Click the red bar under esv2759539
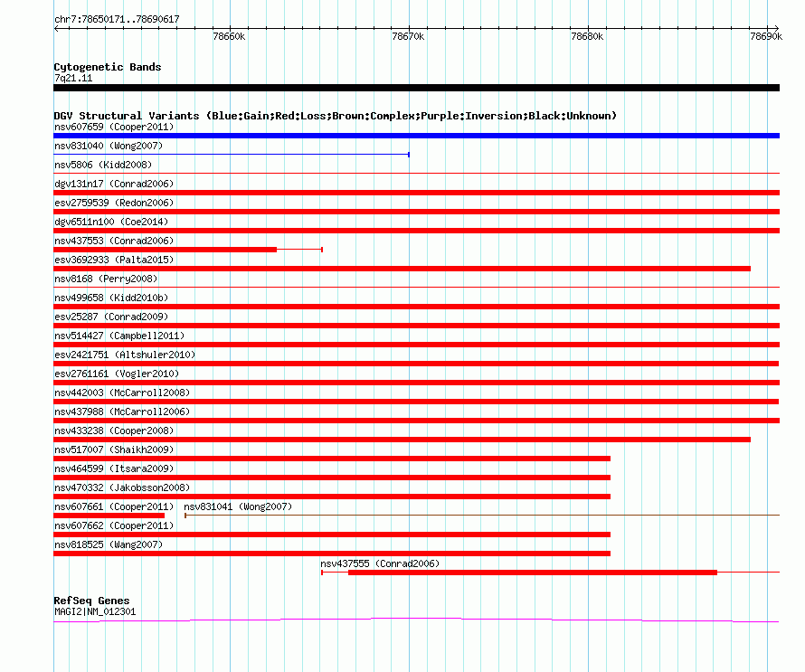Image resolution: width=805 pixels, height=672 pixels. point(416,212)
